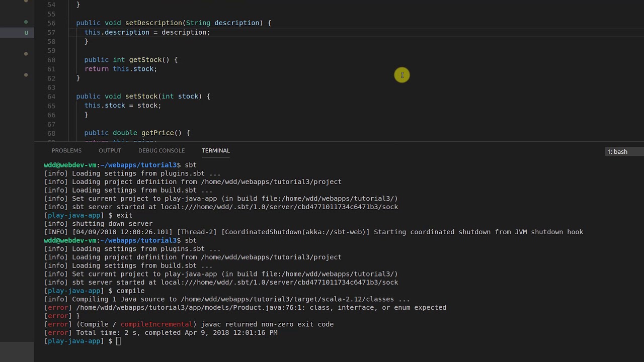Click line number 68 in the gutter
The height and width of the screenshot is (362, 644).
pyautogui.click(x=51, y=133)
